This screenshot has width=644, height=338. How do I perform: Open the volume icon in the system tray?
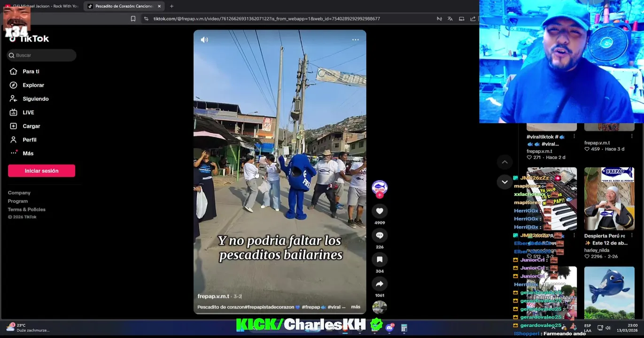coord(608,328)
